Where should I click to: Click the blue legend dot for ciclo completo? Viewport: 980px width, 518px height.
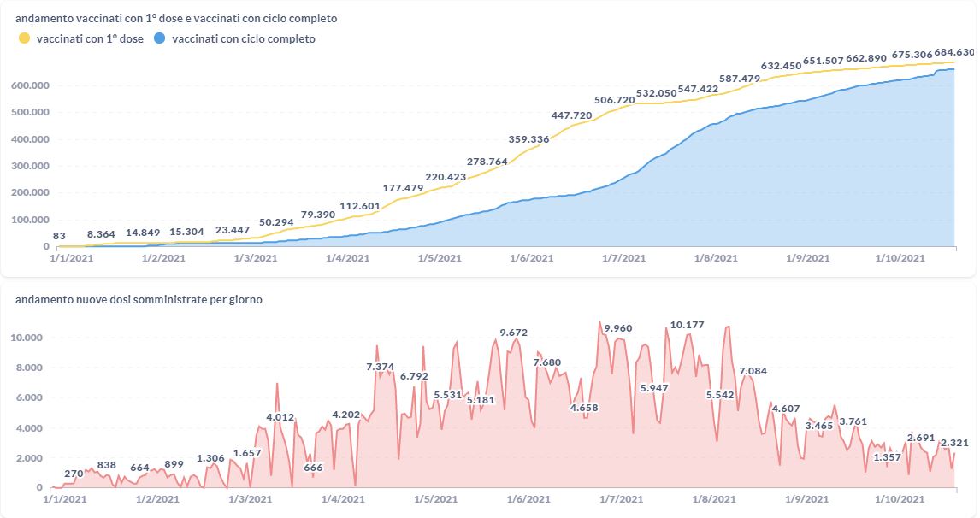tap(159, 38)
